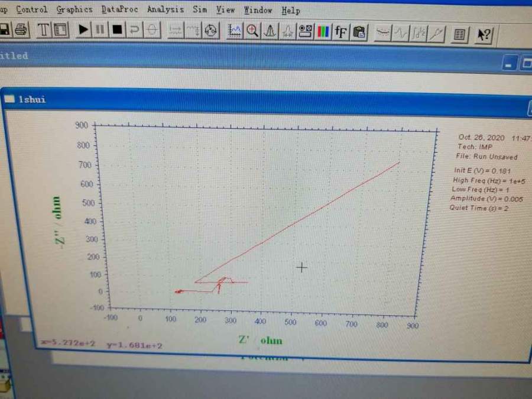
Task: Stop the experiment with Stop button
Action: pos(118,30)
